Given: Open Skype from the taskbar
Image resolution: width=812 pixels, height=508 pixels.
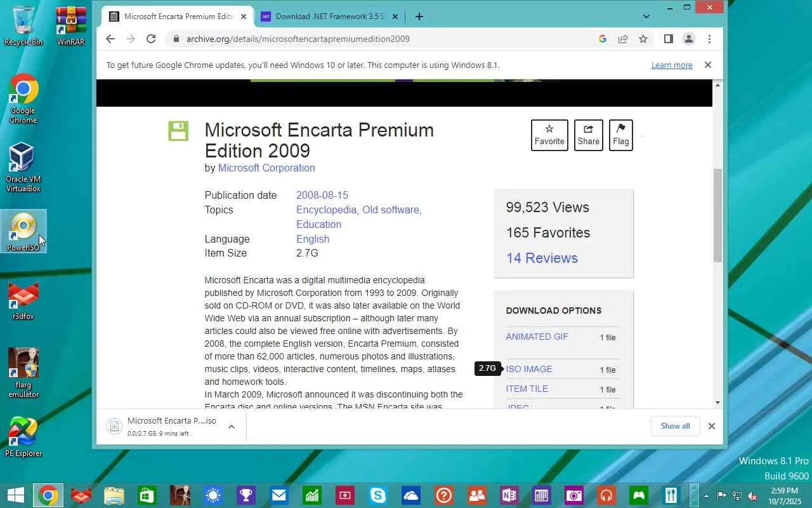Looking at the screenshot, I should click(x=378, y=495).
